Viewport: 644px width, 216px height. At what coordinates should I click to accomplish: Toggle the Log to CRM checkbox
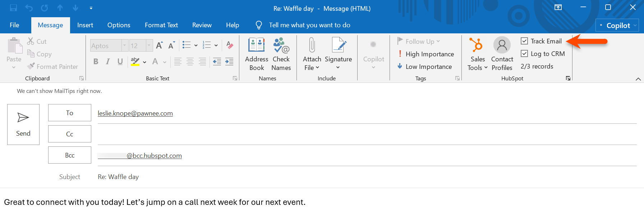click(524, 54)
